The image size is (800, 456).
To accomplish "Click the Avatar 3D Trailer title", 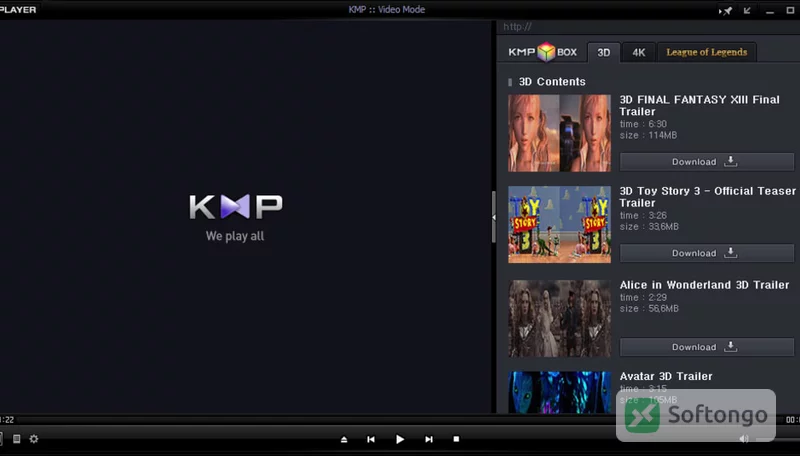I will pos(666,376).
